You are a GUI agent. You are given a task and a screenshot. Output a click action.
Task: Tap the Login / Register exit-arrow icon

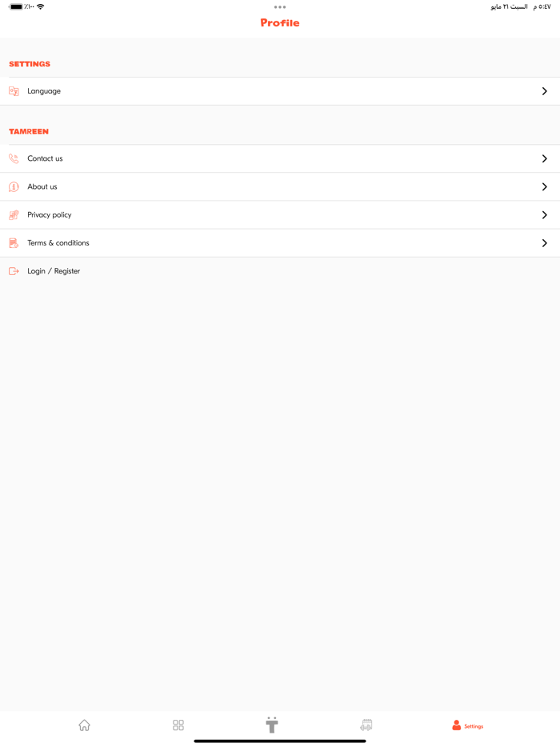point(13,270)
